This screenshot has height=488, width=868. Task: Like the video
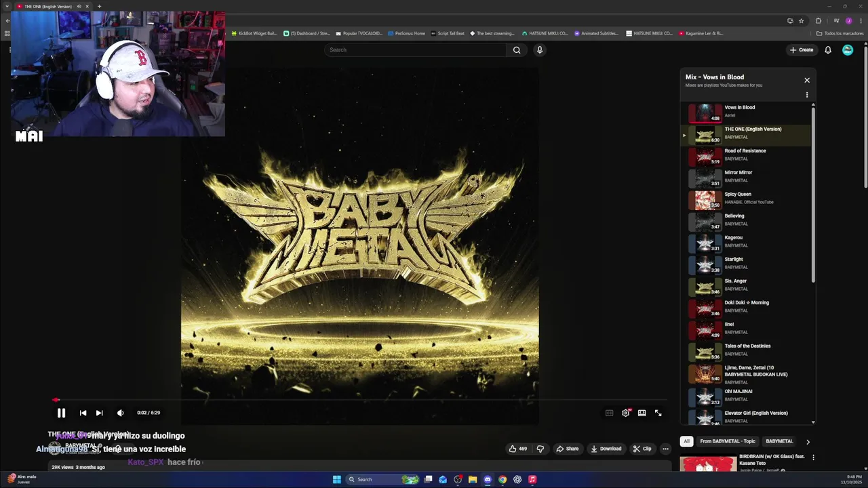pyautogui.click(x=518, y=449)
